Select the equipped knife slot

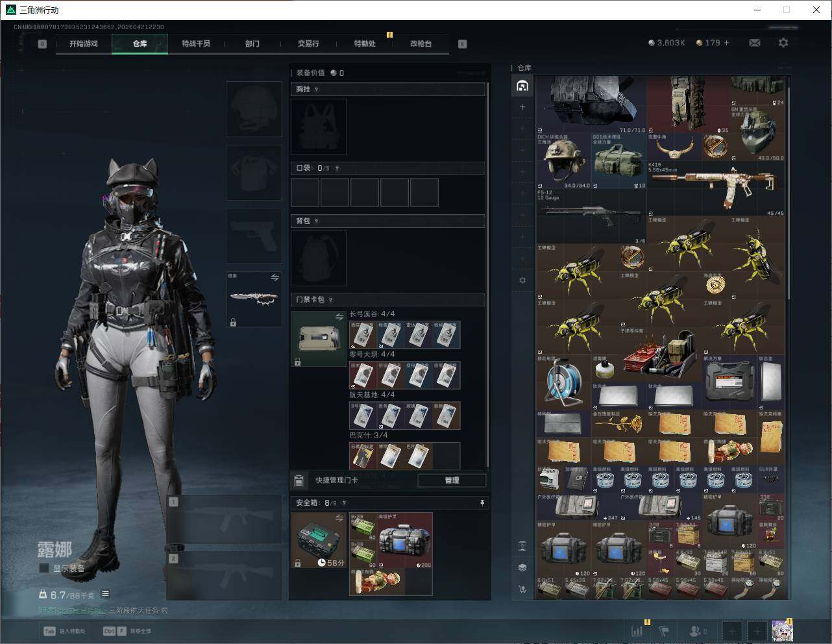click(x=254, y=299)
